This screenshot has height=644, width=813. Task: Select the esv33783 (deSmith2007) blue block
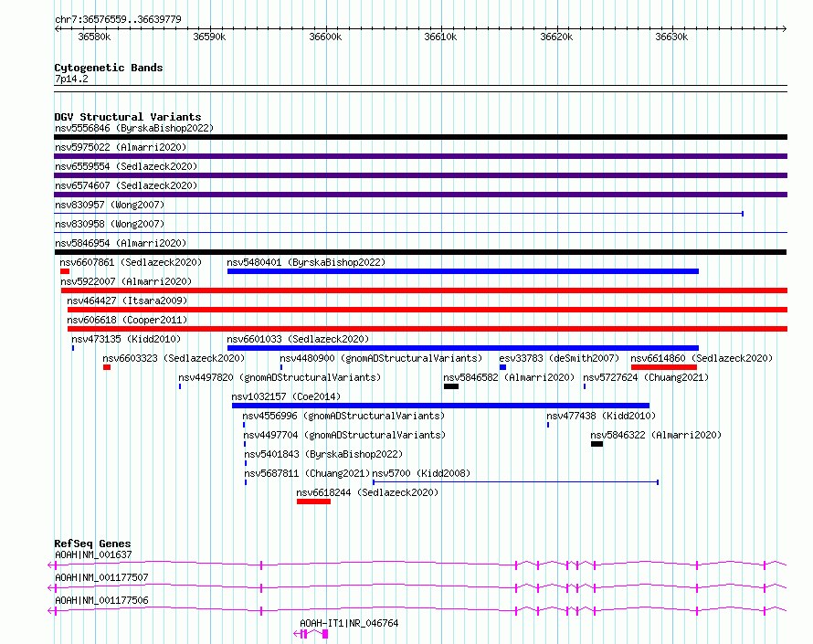502,367
